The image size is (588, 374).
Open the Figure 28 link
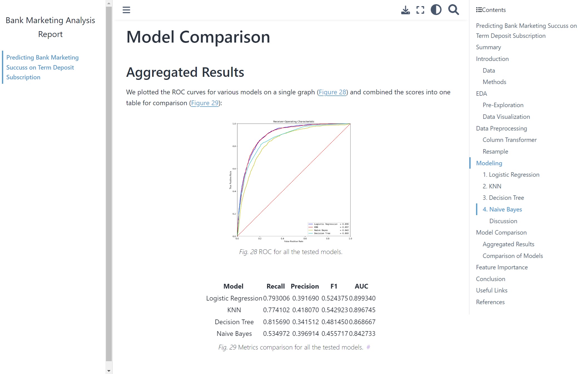tap(332, 92)
